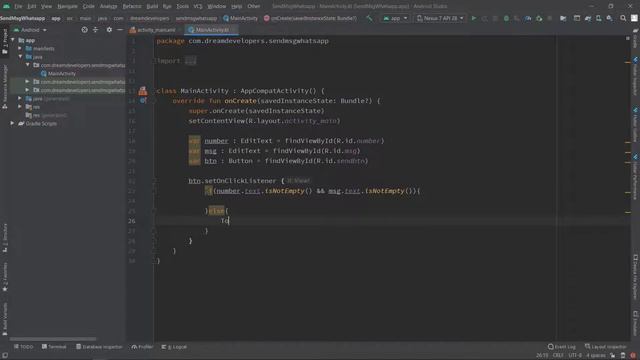
Task: Open the Gradle side tool button
Action: (636, 39)
